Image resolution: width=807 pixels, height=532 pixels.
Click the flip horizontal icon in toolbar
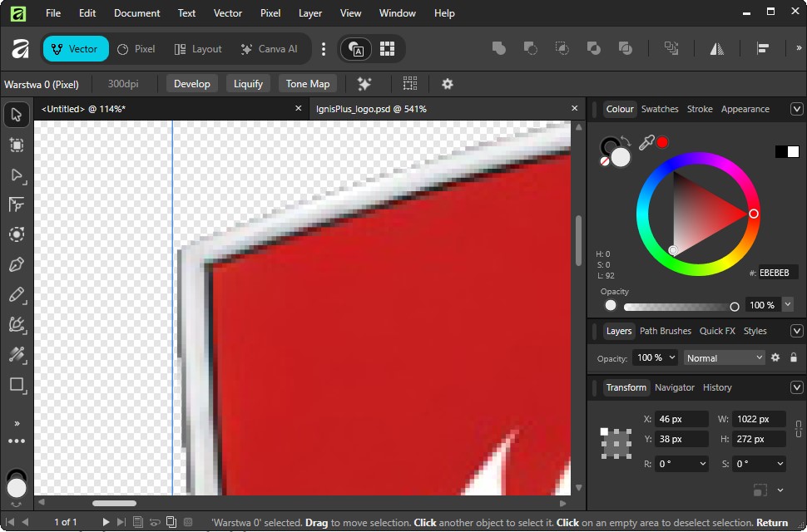(717, 49)
